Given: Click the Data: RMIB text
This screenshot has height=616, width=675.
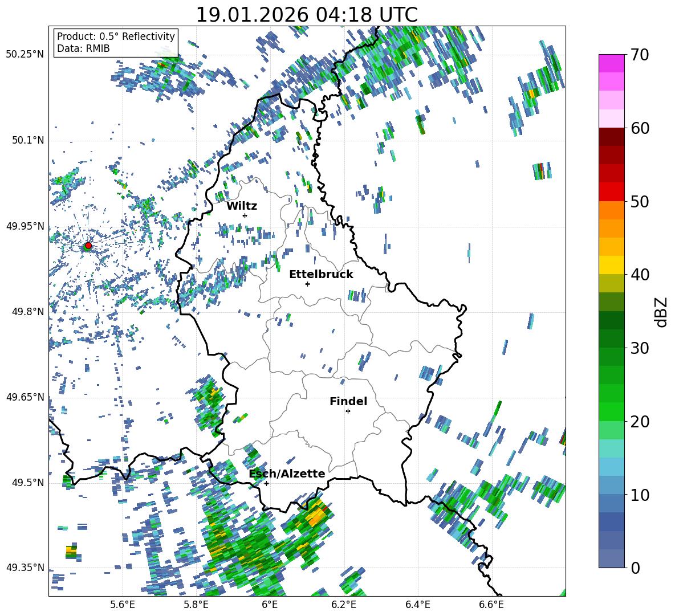Looking at the screenshot, I should 83,48.
